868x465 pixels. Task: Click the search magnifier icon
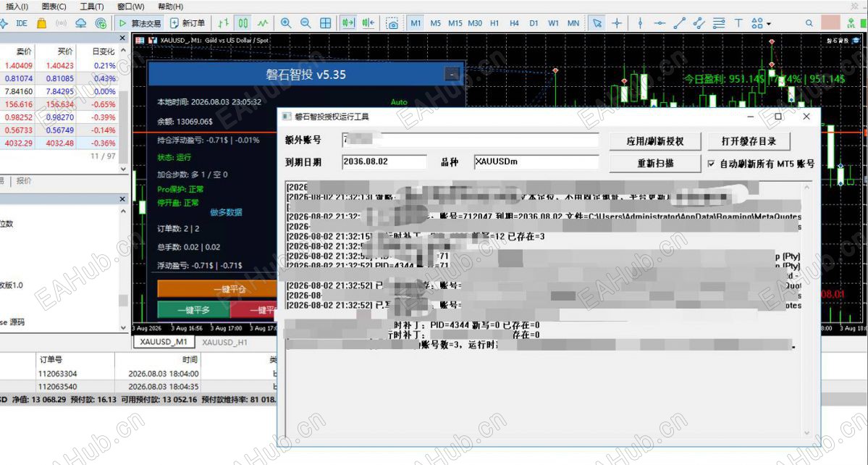click(809, 23)
